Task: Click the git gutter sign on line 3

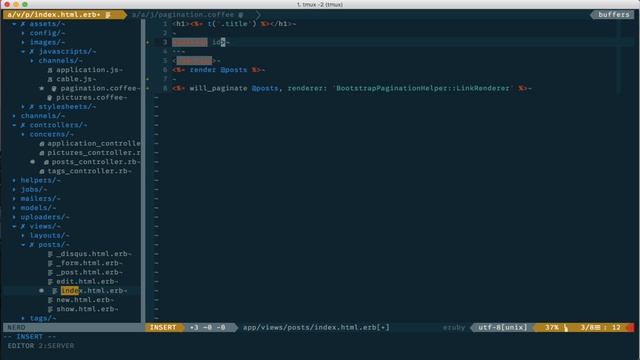Action: pos(148,42)
